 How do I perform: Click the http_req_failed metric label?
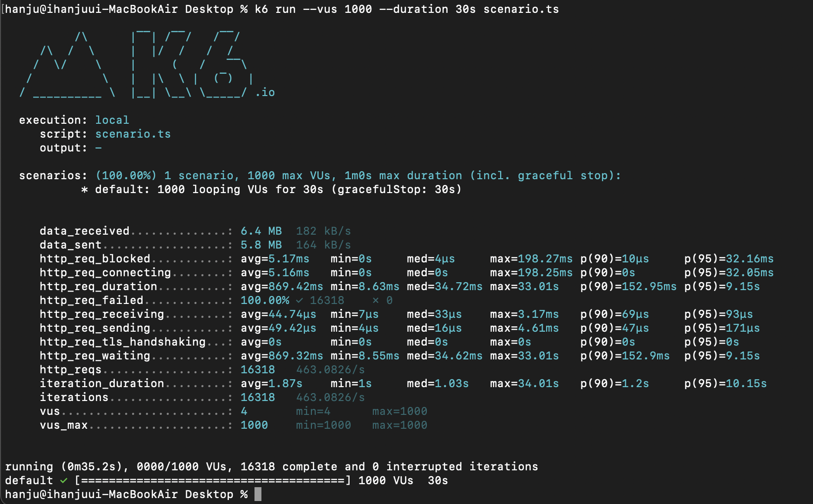click(92, 301)
